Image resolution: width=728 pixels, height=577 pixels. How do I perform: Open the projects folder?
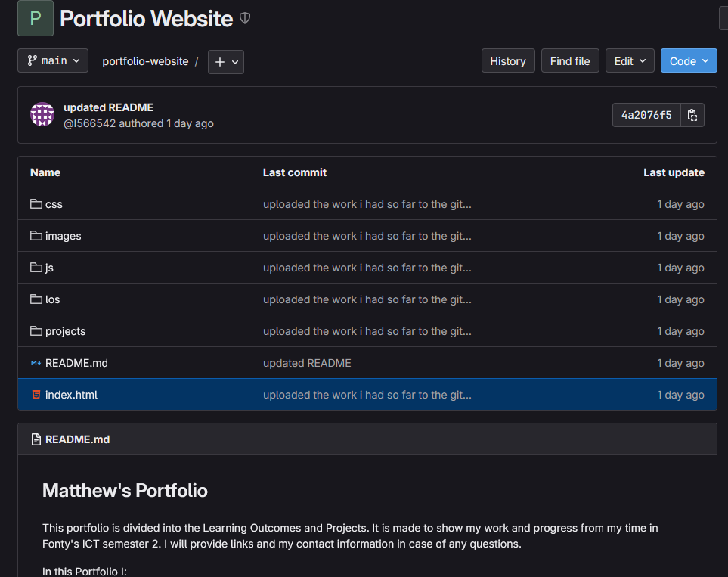click(x=67, y=330)
